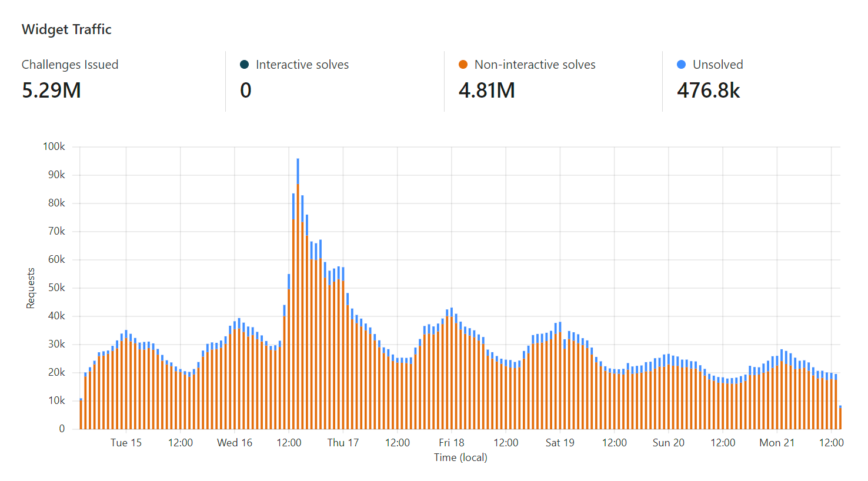Select the Fri 18 x-axis label

pyautogui.click(x=451, y=443)
